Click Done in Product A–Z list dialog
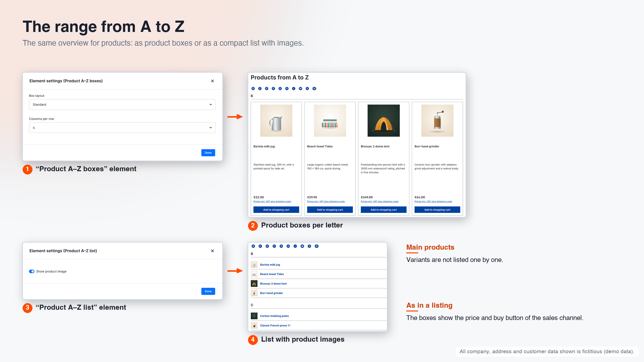The width and height of the screenshot is (644, 362). click(x=208, y=291)
